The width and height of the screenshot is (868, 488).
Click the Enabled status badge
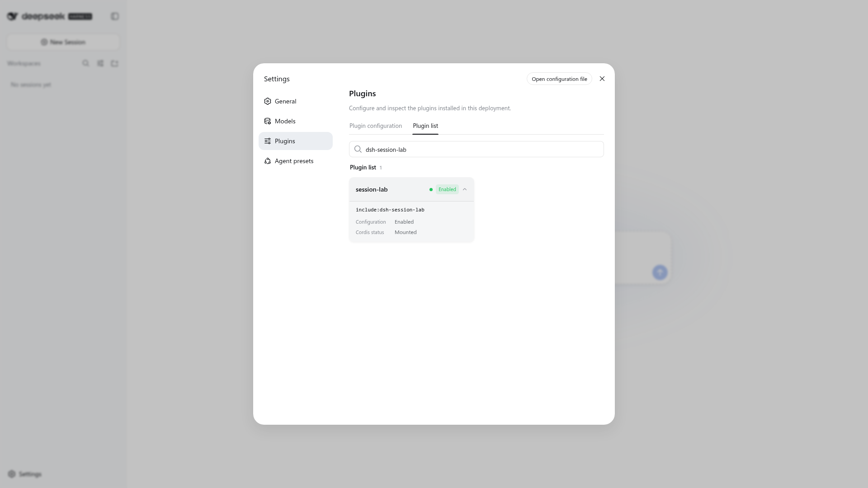447,189
